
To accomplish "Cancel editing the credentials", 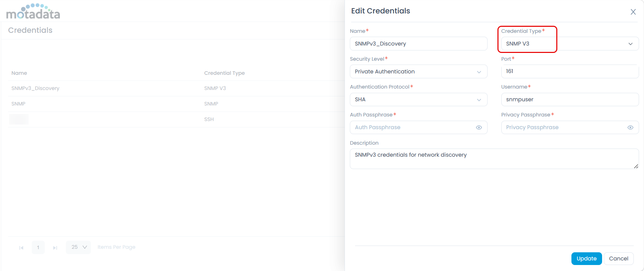I will point(618,259).
